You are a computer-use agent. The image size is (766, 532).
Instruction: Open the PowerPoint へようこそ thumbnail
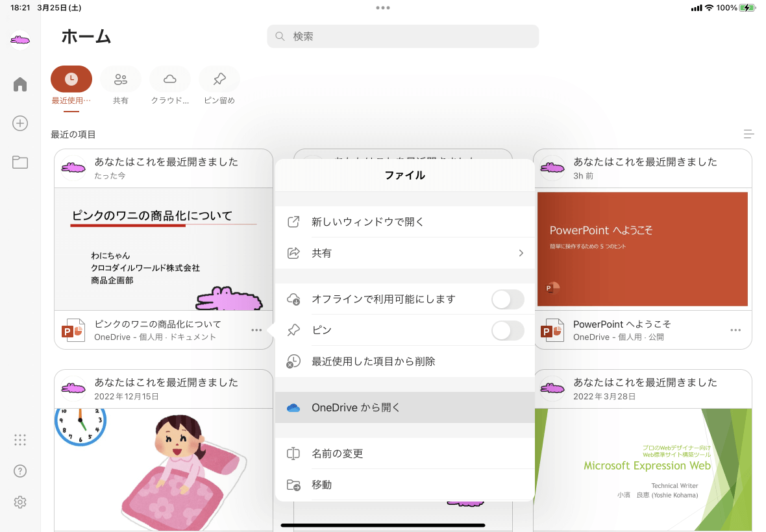pyautogui.click(x=643, y=249)
